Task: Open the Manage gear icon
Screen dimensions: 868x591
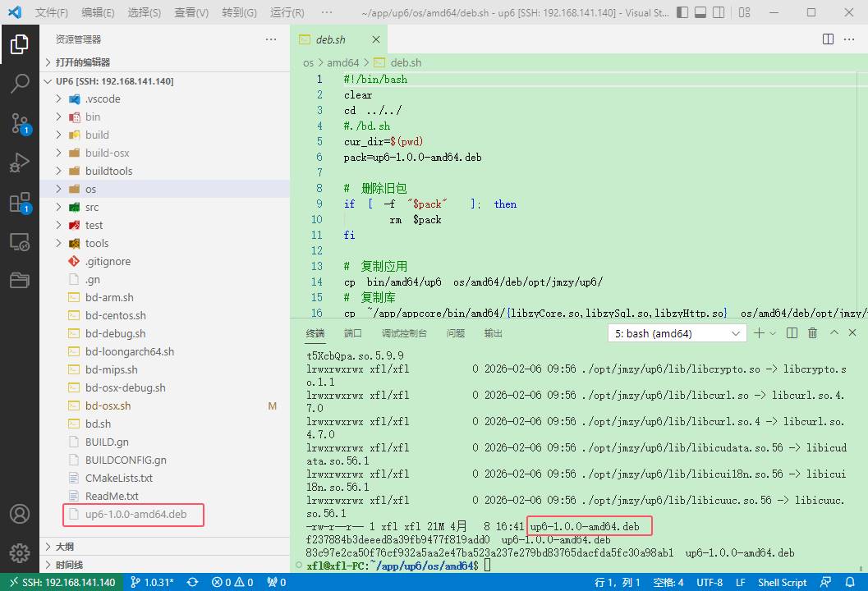Action: (20, 552)
